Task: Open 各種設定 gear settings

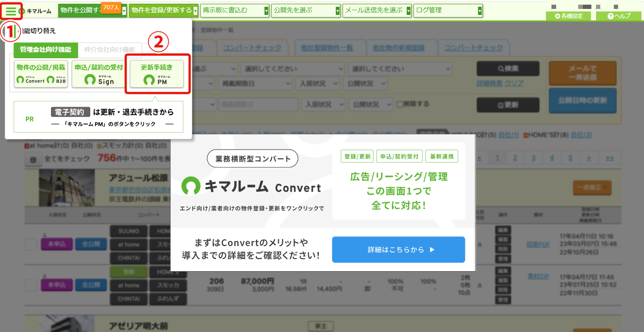Action: click(x=569, y=16)
